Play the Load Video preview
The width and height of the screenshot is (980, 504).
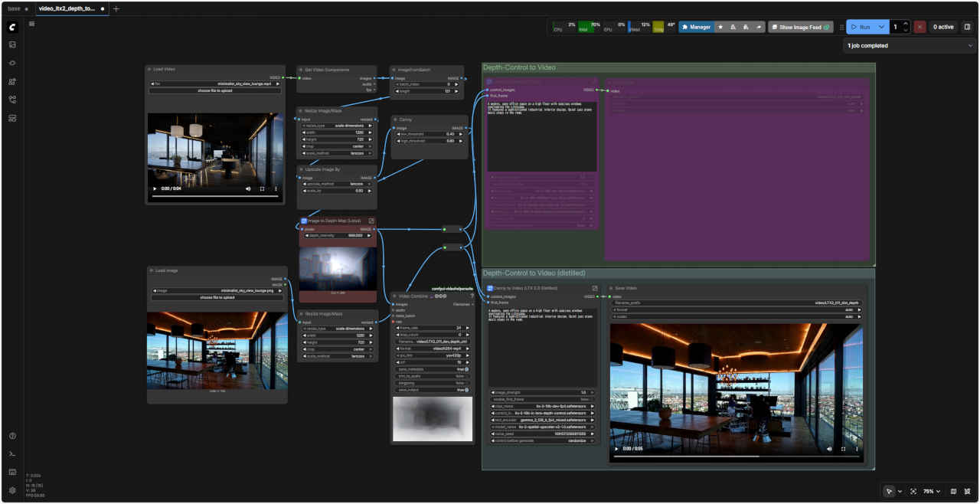155,188
